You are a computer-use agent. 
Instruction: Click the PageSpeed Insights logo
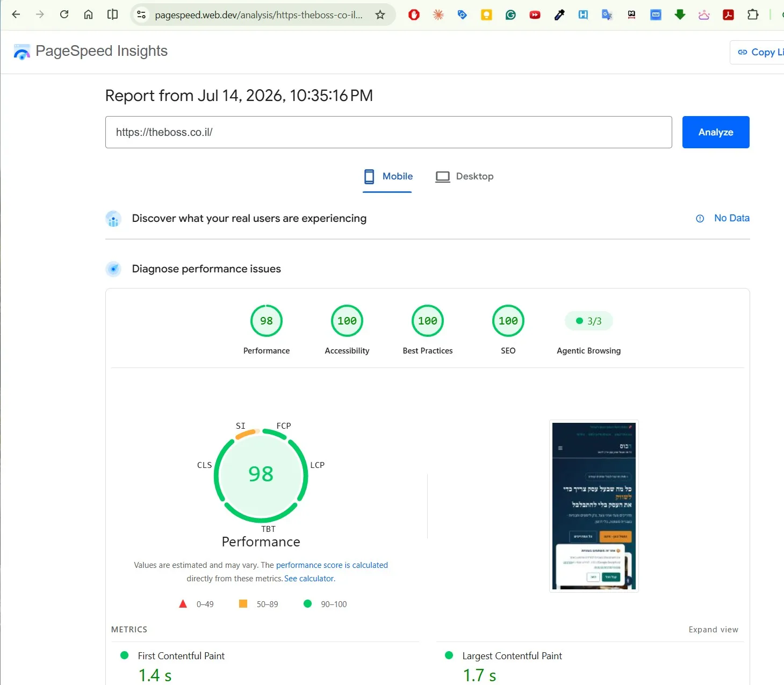21,52
